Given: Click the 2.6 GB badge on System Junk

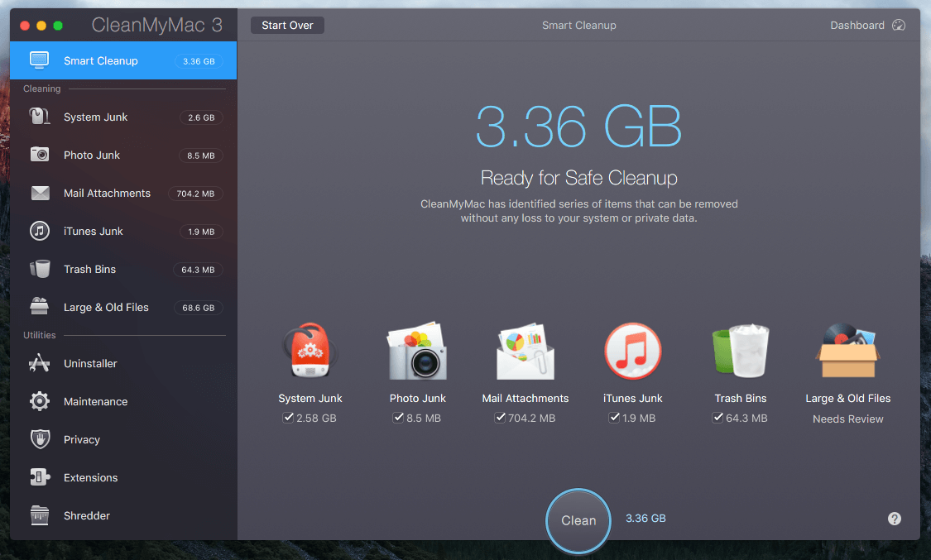Looking at the screenshot, I should point(201,117).
